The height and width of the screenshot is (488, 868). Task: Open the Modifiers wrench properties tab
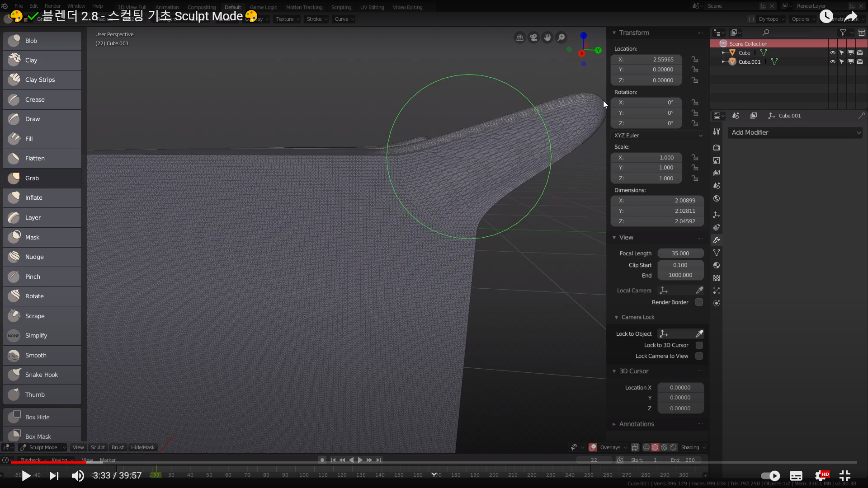pos(717,240)
